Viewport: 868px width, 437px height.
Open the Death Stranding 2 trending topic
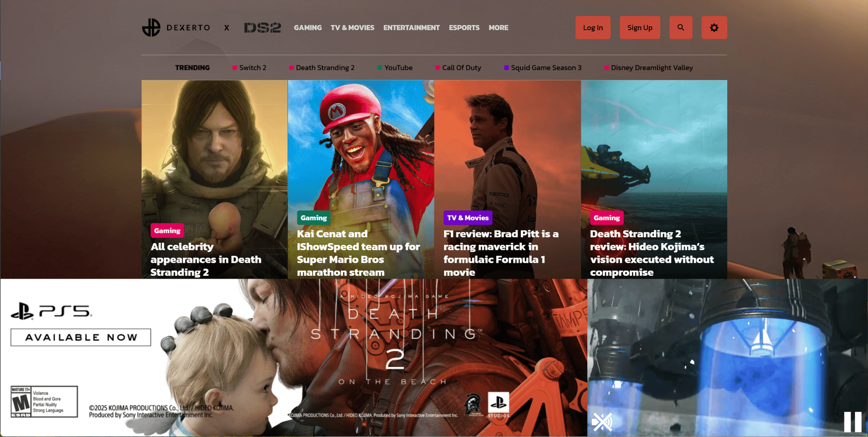(322, 68)
